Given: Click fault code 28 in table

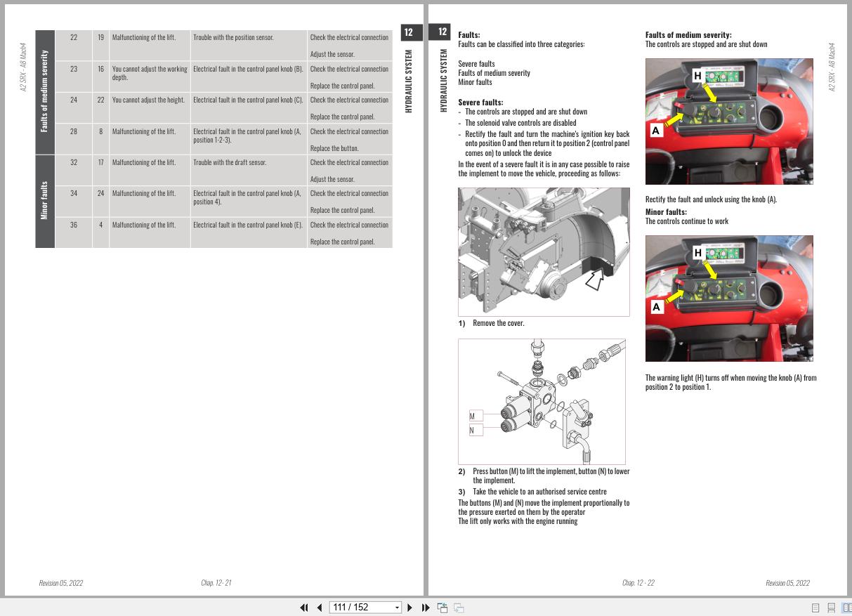Looking at the screenshot, I should [x=74, y=131].
